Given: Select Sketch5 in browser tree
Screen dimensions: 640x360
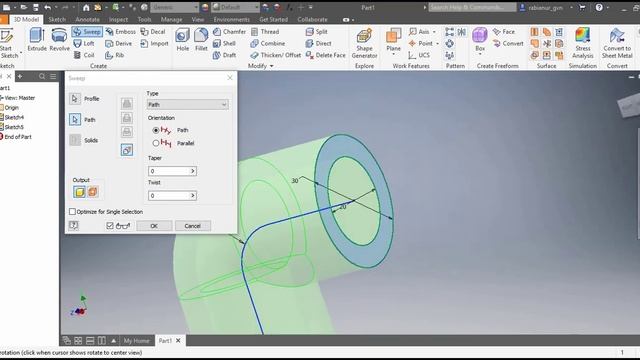Looking at the screenshot, I should pos(13,127).
